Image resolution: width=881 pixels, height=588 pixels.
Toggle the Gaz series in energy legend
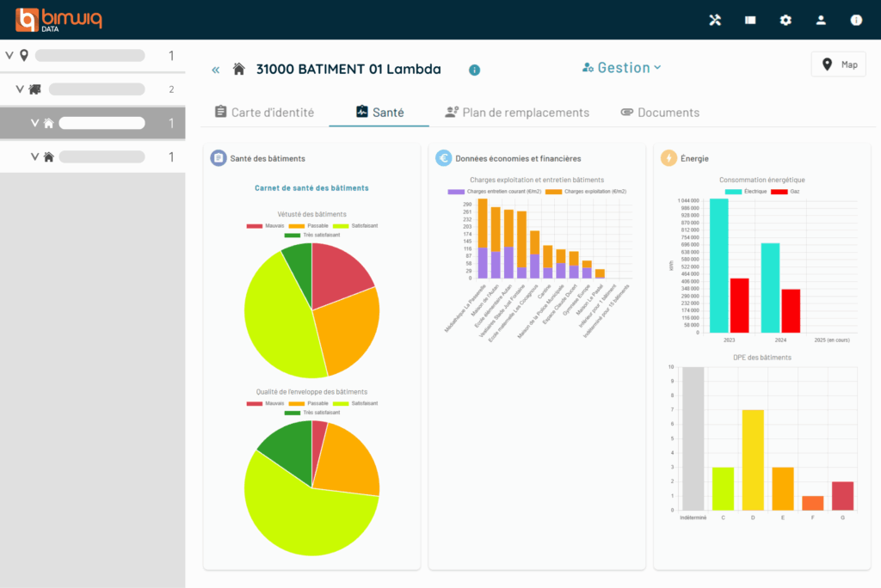(786, 192)
